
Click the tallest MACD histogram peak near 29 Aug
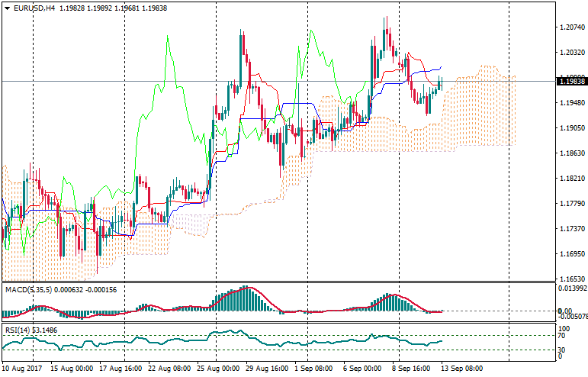click(x=243, y=289)
